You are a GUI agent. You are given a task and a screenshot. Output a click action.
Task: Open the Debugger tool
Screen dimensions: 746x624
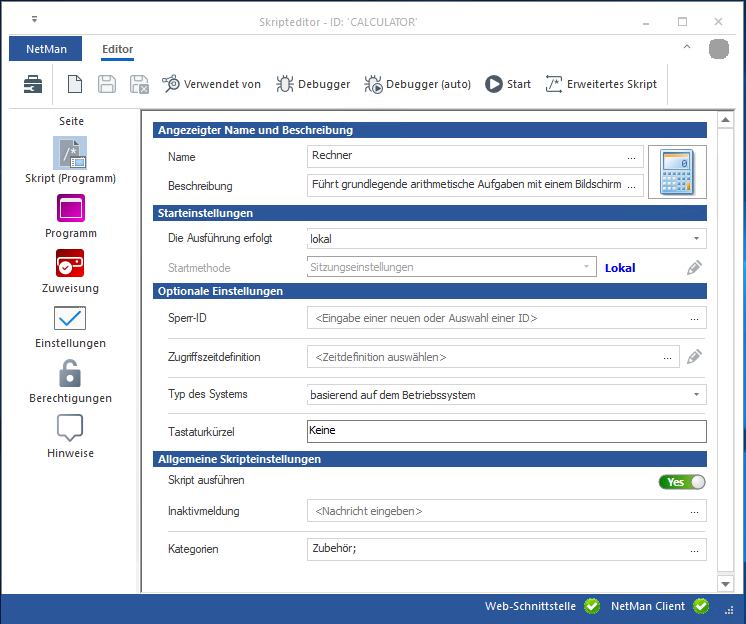pos(312,84)
